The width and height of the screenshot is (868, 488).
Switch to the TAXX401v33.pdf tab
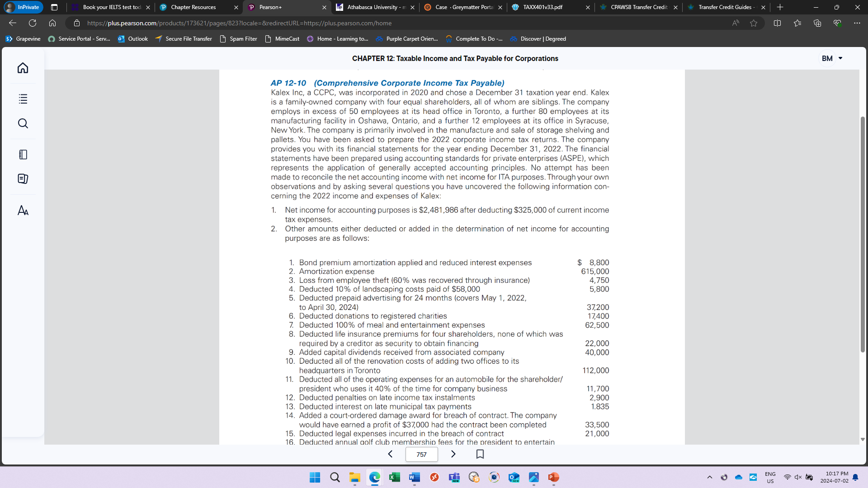point(542,7)
